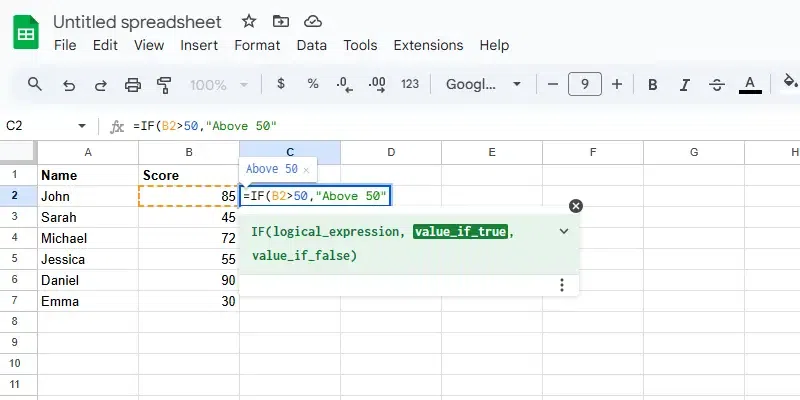Open the Google Sheets home icon
The height and width of the screenshot is (400, 800).
tap(26, 32)
